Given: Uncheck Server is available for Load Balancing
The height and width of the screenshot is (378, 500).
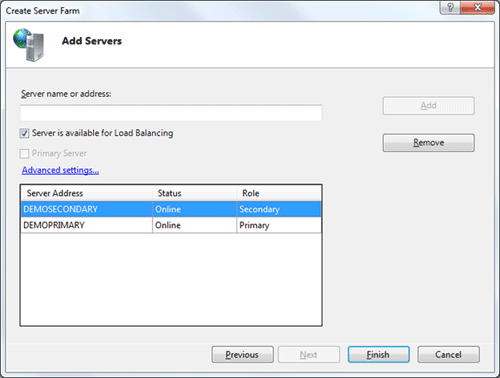Looking at the screenshot, I should [x=24, y=133].
